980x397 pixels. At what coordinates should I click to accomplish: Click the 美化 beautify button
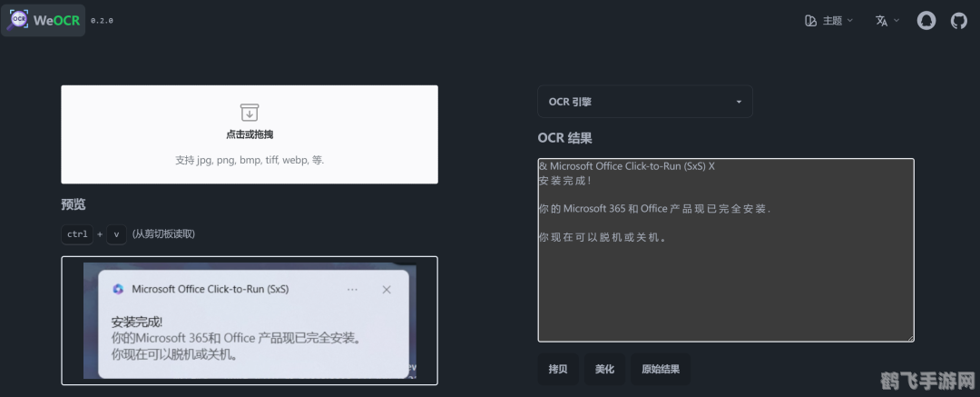pos(604,369)
